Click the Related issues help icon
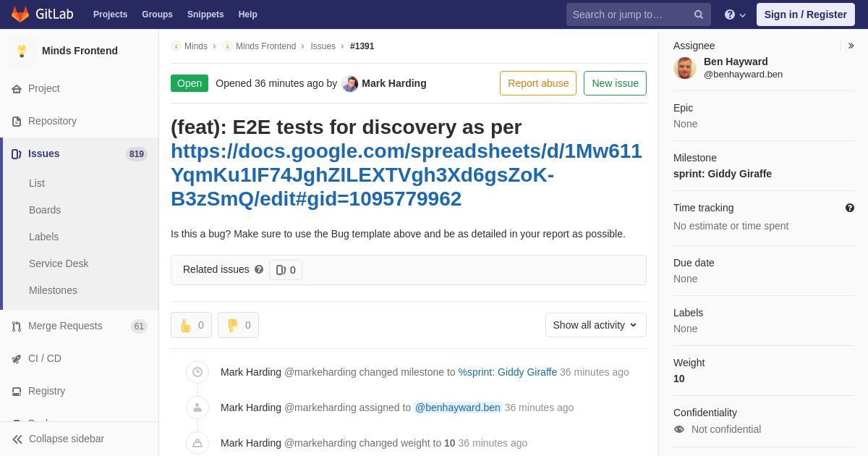The width and height of the screenshot is (868, 456). tap(259, 269)
